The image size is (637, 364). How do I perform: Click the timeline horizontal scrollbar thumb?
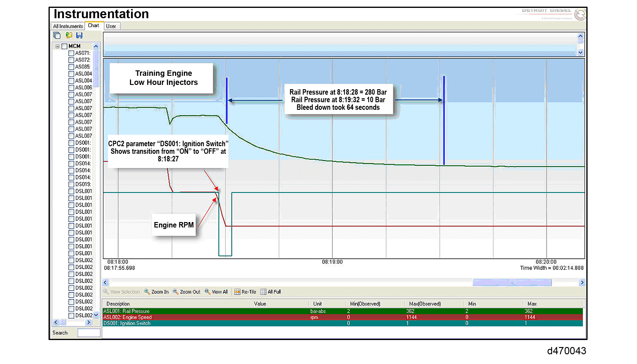point(512,282)
